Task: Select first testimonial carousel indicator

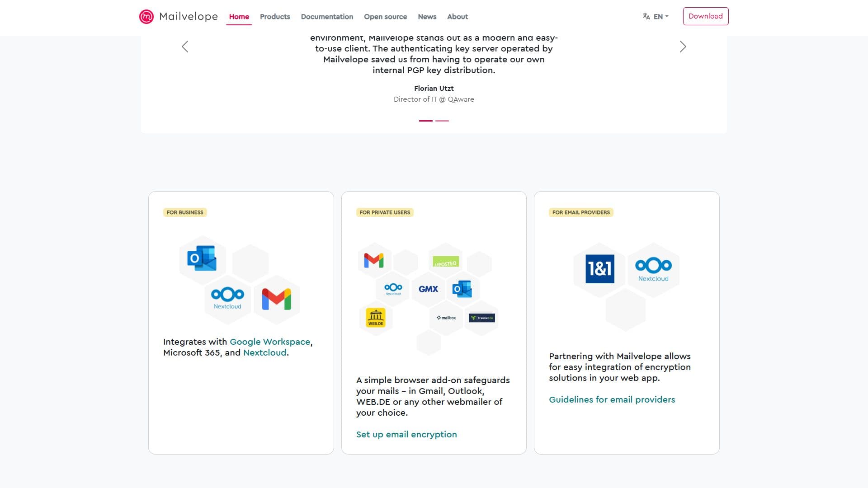Action: pyautogui.click(x=426, y=121)
